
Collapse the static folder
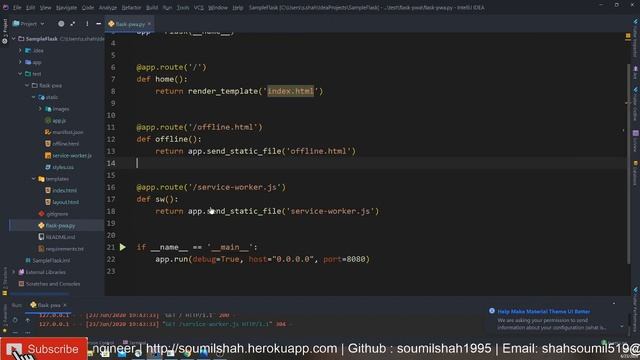click(34, 97)
